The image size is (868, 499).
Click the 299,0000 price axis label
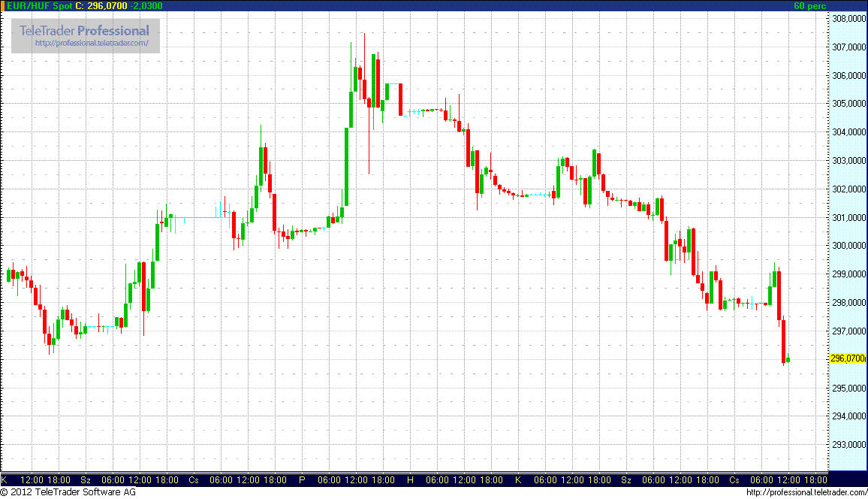[x=849, y=274]
